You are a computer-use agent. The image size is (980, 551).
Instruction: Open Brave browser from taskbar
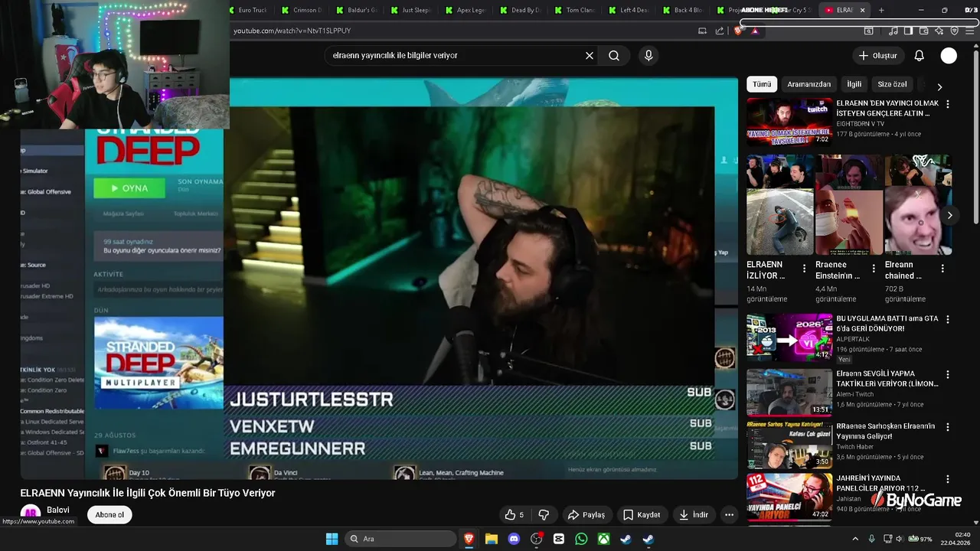click(469, 539)
